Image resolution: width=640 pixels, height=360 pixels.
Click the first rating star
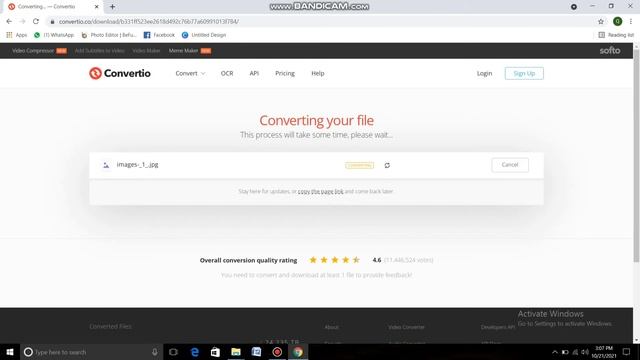coord(313,260)
